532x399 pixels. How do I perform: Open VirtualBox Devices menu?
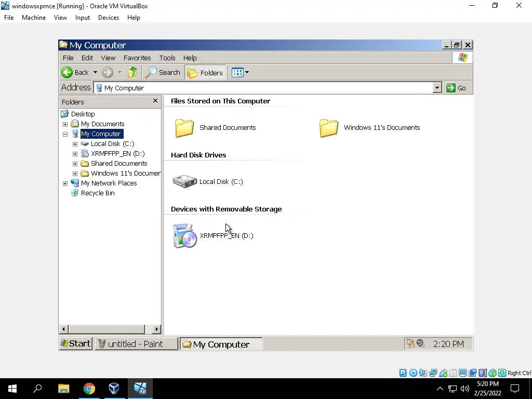(109, 18)
